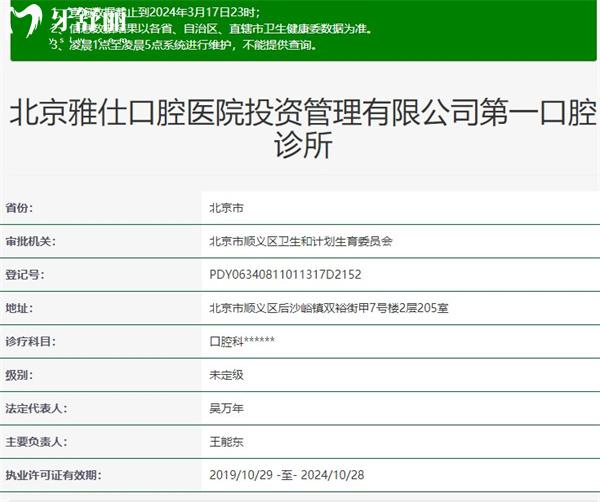Select the 级别 label
Viewport: 600px width, 502px height.
tap(19, 375)
